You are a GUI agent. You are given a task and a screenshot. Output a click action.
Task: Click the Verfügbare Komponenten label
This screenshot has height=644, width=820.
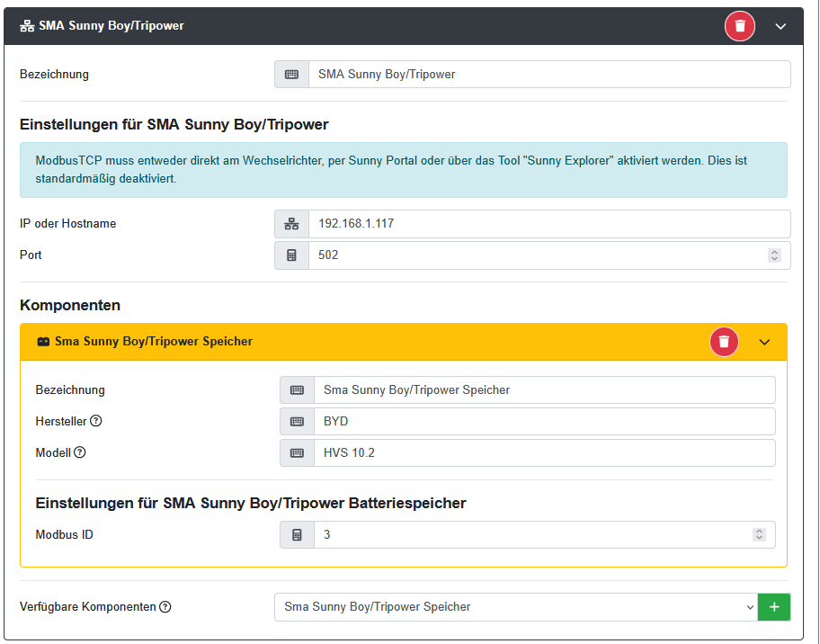tap(88, 607)
